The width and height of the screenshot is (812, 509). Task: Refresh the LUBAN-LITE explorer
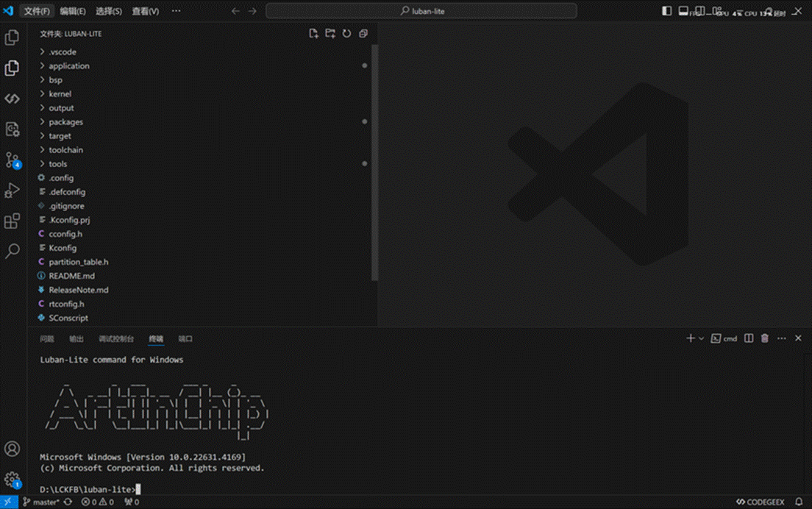tap(346, 34)
